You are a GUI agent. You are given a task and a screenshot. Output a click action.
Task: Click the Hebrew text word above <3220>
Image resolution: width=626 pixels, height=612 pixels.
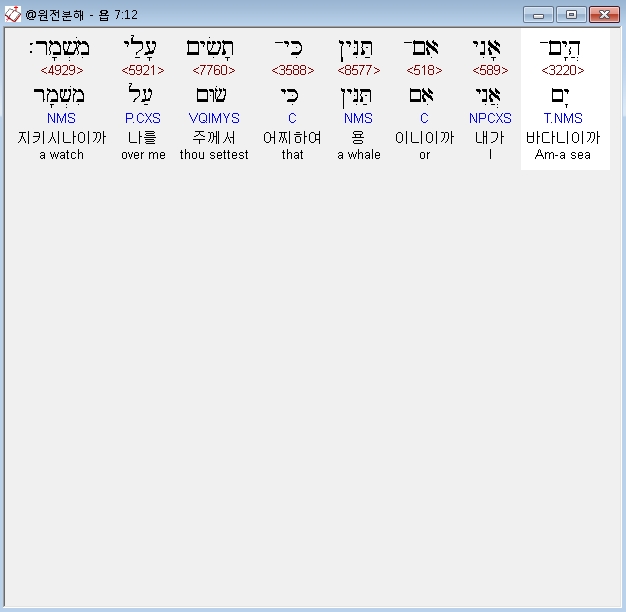560,49
